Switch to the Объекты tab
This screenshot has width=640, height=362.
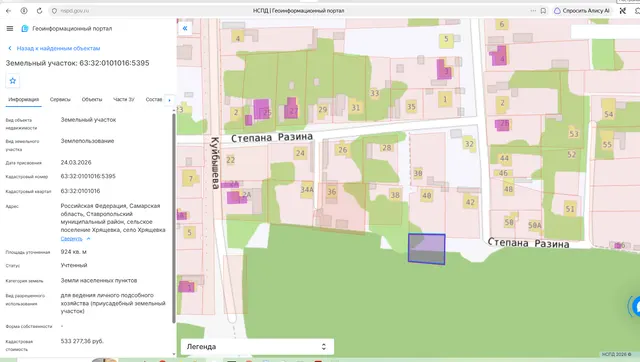[92, 100]
